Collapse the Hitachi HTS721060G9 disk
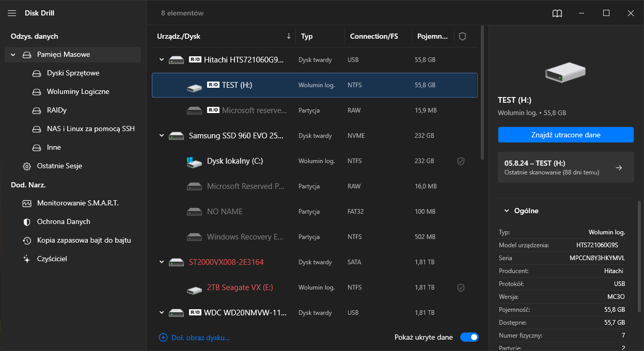 click(x=162, y=60)
